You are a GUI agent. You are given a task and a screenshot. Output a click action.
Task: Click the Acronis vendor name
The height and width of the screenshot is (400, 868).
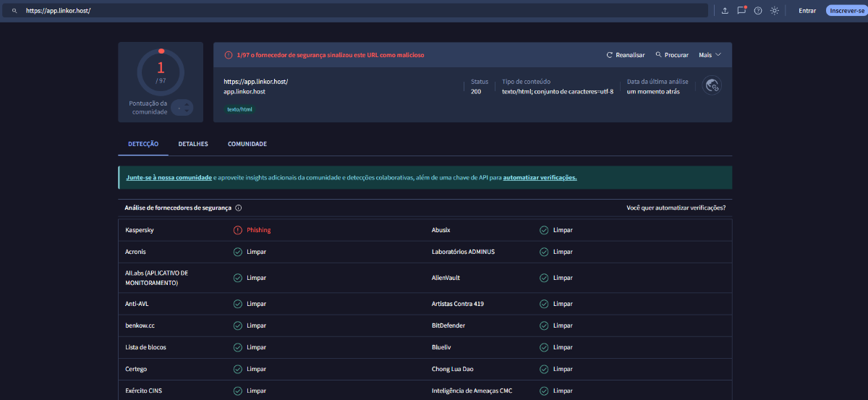[135, 252]
